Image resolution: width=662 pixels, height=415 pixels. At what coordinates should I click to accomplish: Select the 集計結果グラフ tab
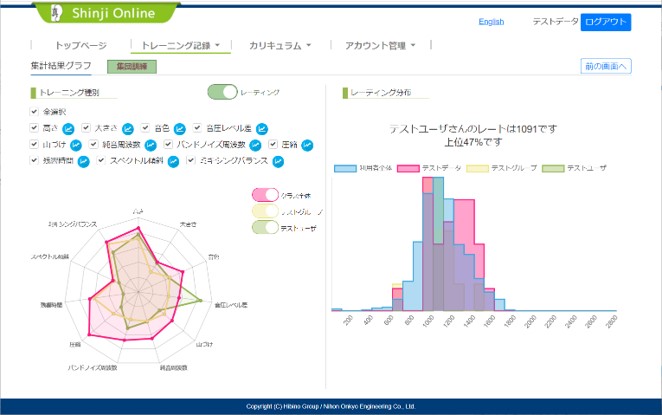61,66
